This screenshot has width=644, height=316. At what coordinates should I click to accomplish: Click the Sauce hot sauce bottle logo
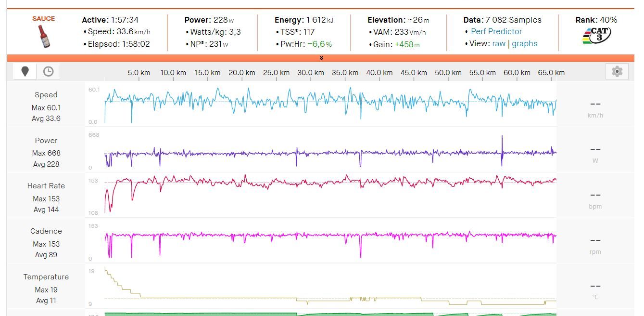44,36
